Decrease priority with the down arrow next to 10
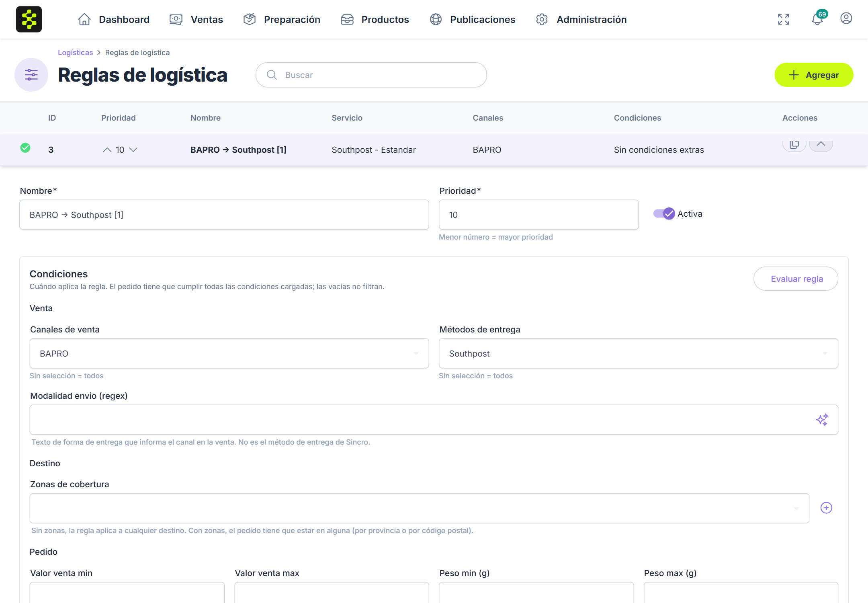This screenshot has width=868, height=603. 133,150
